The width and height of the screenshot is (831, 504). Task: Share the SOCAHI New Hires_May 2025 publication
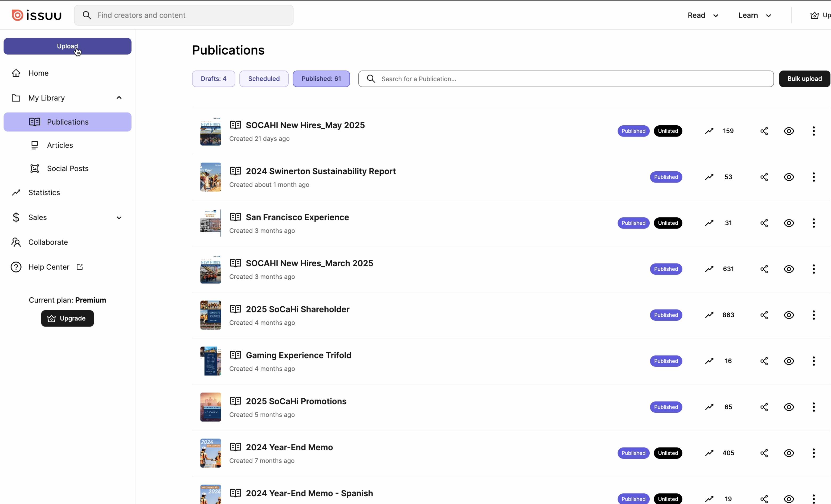(x=764, y=131)
